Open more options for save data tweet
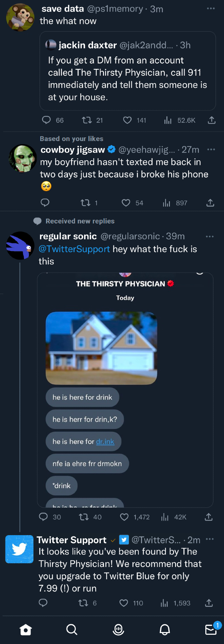 211,9
